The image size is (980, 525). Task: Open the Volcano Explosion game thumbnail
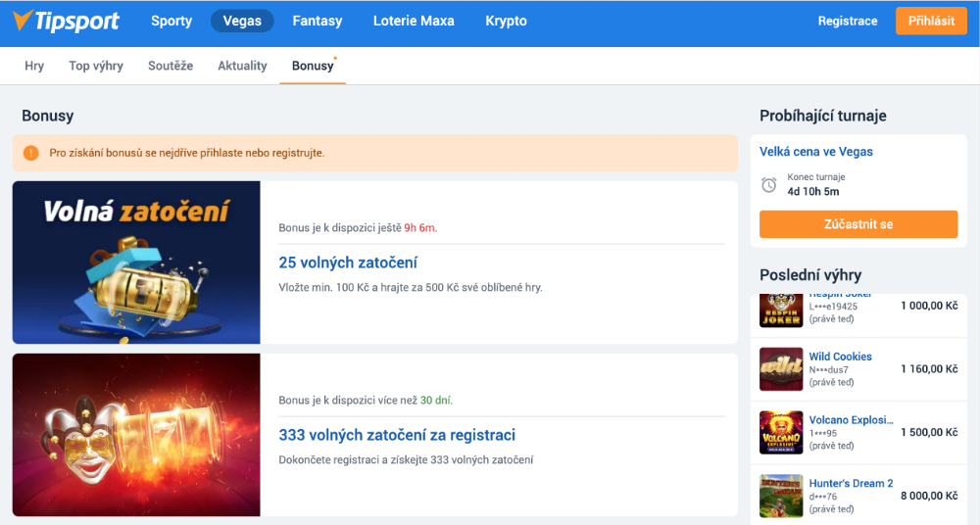(781, 433)
